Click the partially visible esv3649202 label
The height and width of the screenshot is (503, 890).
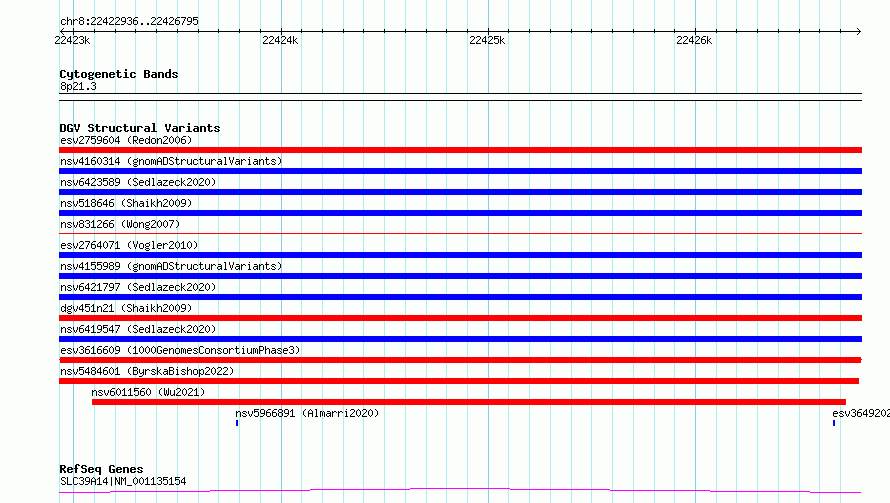(860, 413)
